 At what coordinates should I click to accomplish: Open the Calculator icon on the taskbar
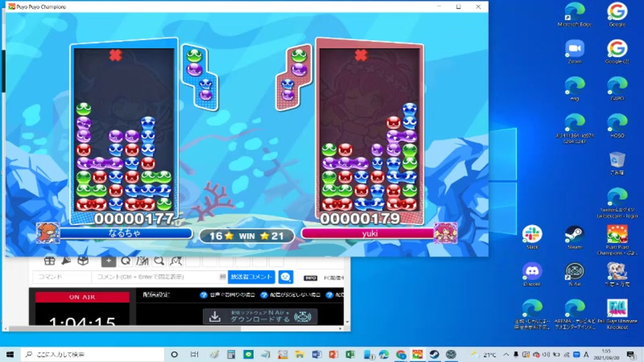pos(231,354)
